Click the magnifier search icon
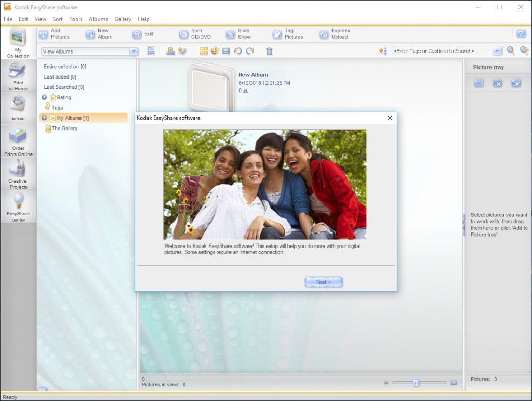Viewport: 532px width, 401px height. pyautogui.click(x=511, y=51)
